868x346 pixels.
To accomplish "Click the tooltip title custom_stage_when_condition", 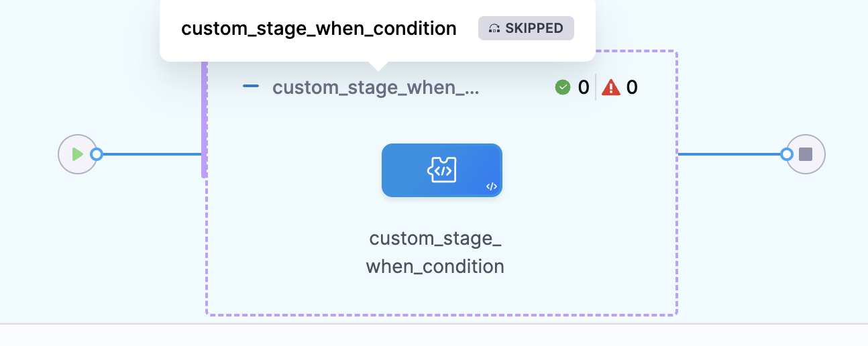I will (319, 29).
